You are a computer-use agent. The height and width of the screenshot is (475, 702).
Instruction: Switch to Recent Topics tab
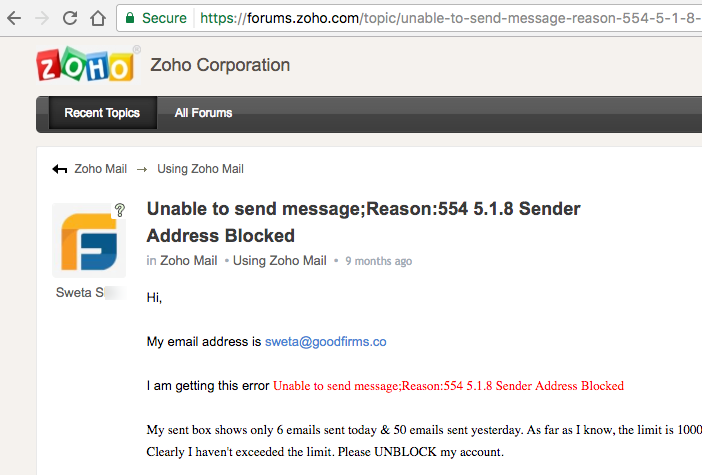point(102,113)
